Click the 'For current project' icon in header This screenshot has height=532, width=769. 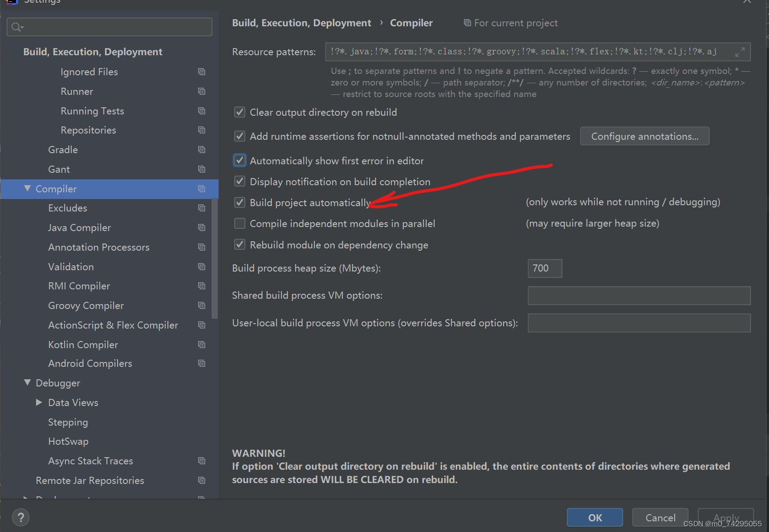(x=467, y=23)
